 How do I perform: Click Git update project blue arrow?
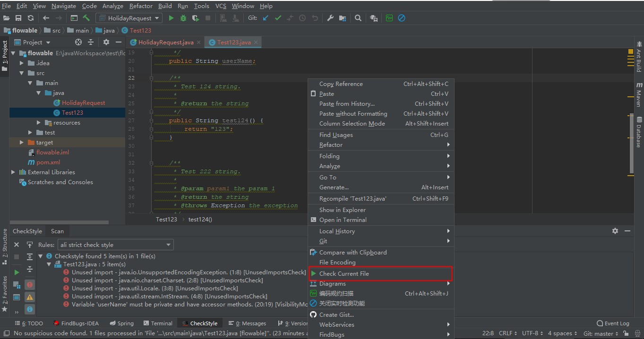pyautogui.click(x=266, y=18)
